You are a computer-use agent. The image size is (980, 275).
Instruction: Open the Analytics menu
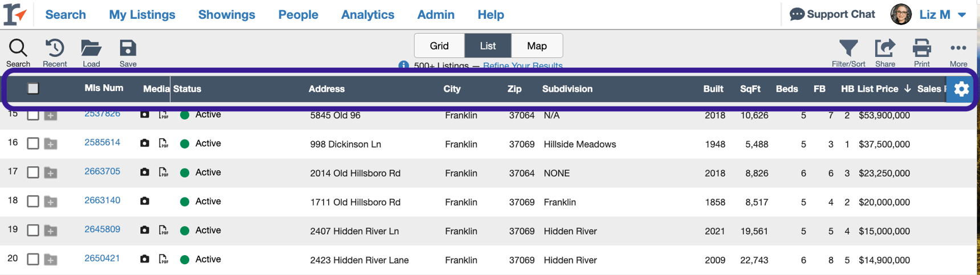tap(367, 15)
